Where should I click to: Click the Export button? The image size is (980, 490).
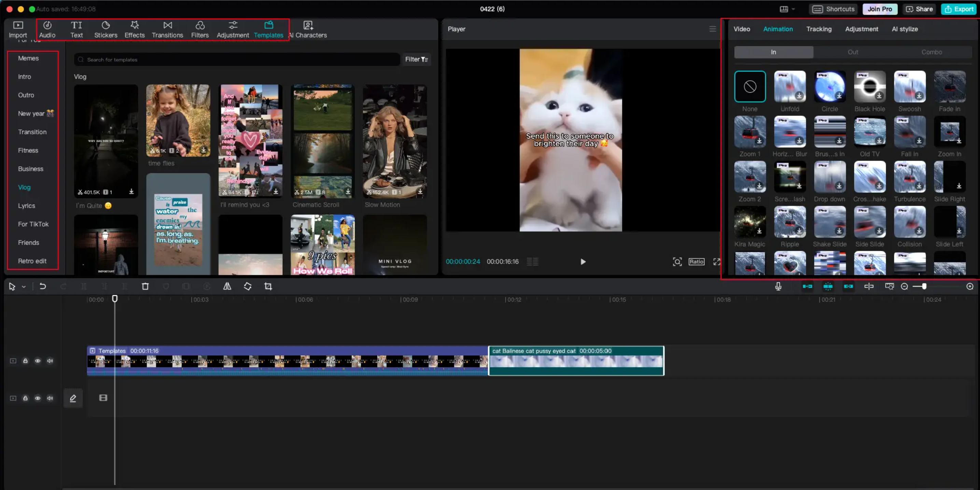(959, 9)
